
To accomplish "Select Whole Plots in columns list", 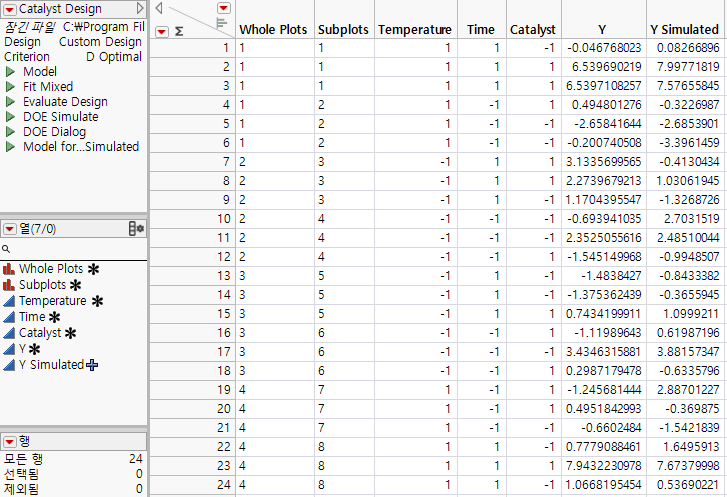I will 51,269.
